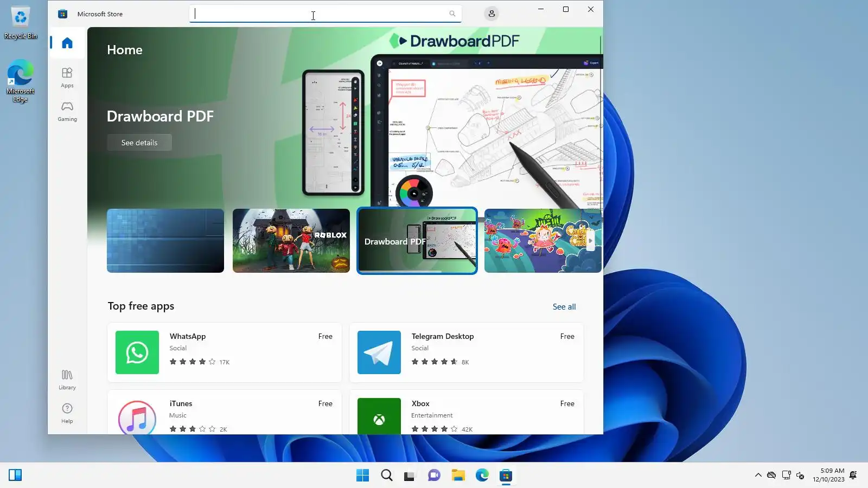This screenshot has width=868, height=488.
Task: Click See details for Drawboard PDF
Action: pos(139,143)
